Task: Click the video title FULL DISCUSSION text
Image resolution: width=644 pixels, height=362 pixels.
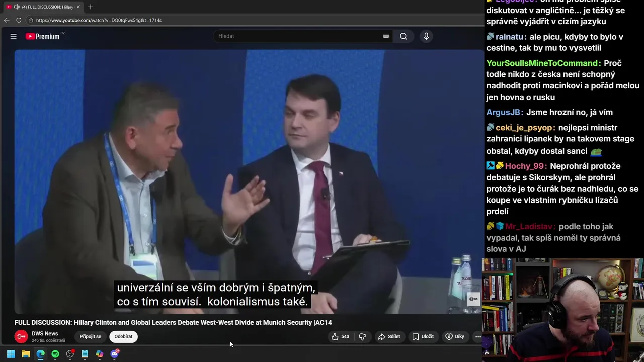Action: pos(173,322)
